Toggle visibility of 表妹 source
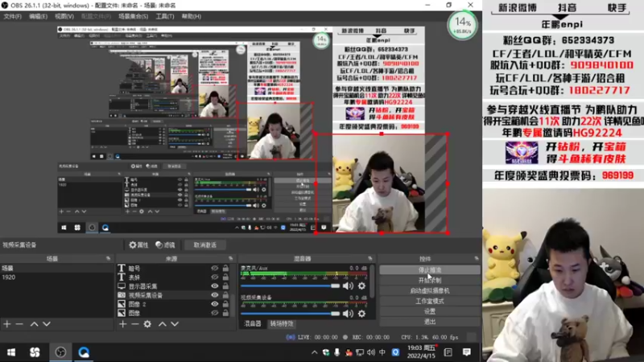Screen dimensions: 644x362 click(214, 277)
